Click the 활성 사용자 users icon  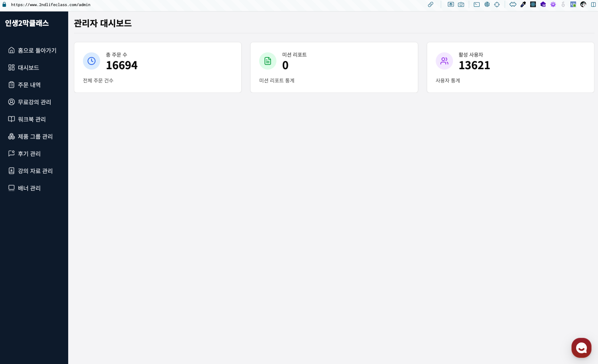(444, 61)
